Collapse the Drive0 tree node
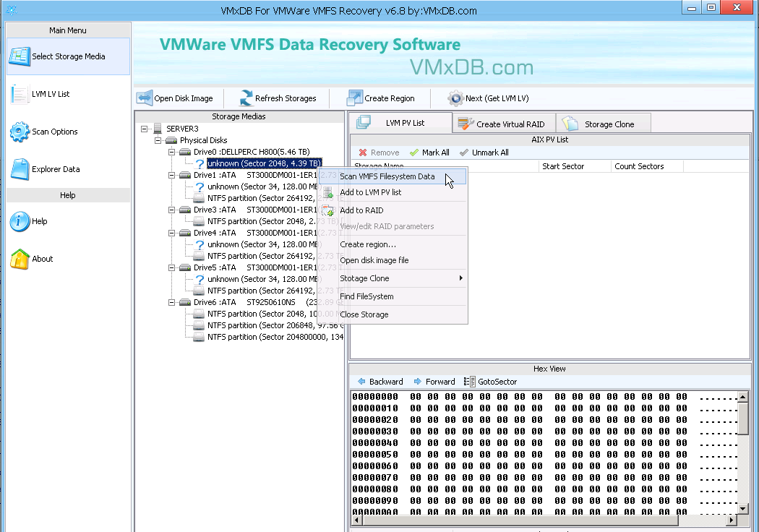The height and width of the screenshot is (532, 759). [171, 152]
